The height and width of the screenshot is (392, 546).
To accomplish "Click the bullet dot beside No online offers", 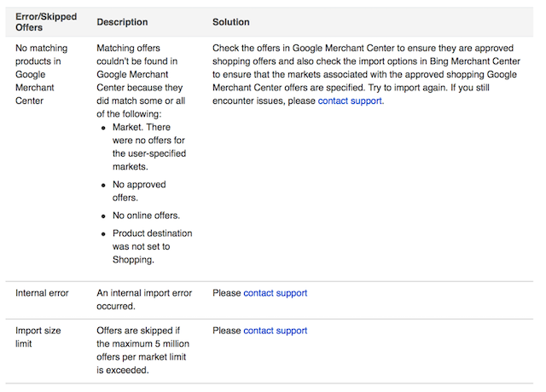I will [x=103, y=216].
